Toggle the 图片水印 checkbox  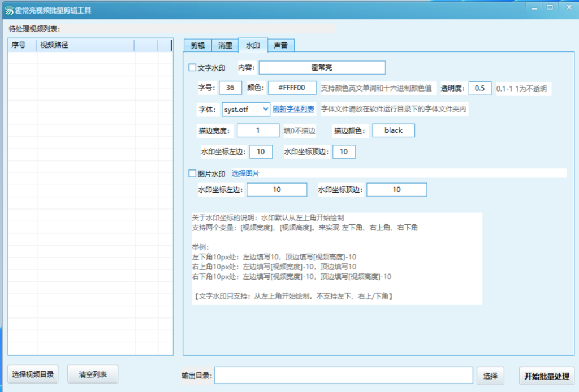coord(192,173)
